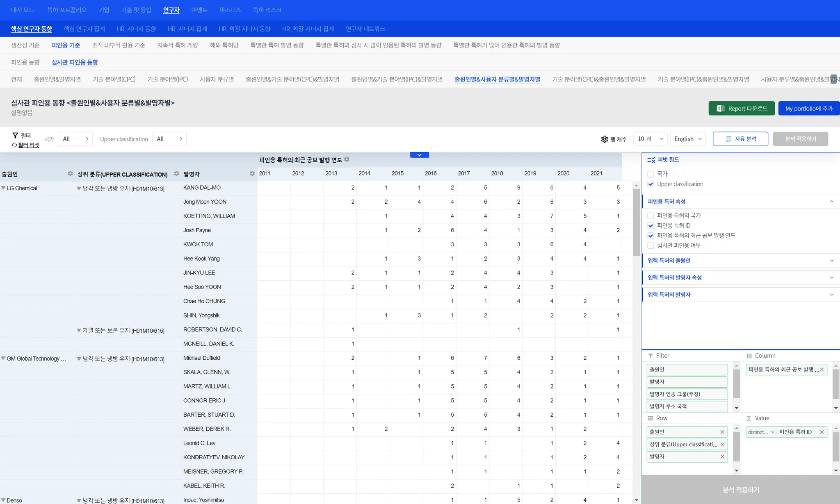Remove 피인용 특허 ID from Value area
Screen dimensions: 840x504
[822, 432]
